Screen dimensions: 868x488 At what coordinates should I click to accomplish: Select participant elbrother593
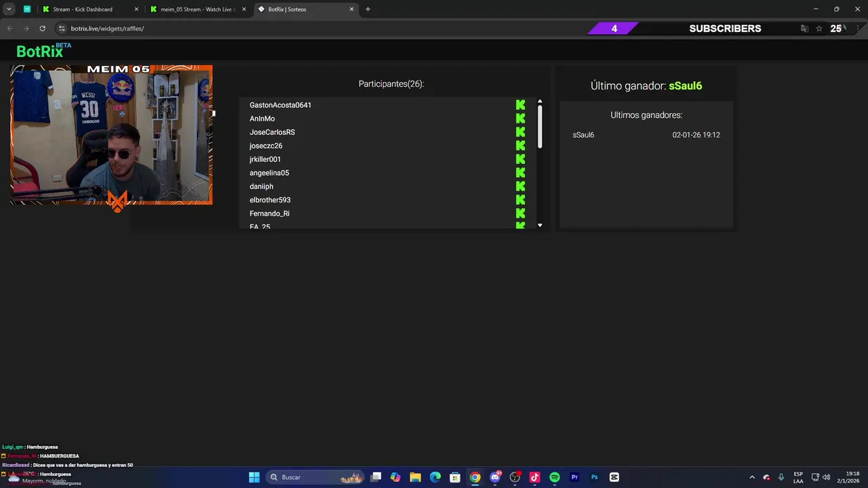[x=270, y=200]
